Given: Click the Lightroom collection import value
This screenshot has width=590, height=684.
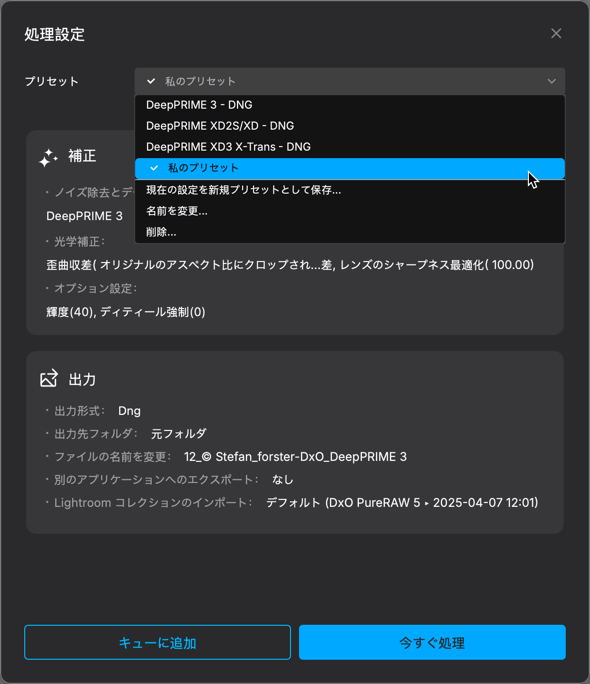Looking at the screenshot, I should click(x=402, y=503).
